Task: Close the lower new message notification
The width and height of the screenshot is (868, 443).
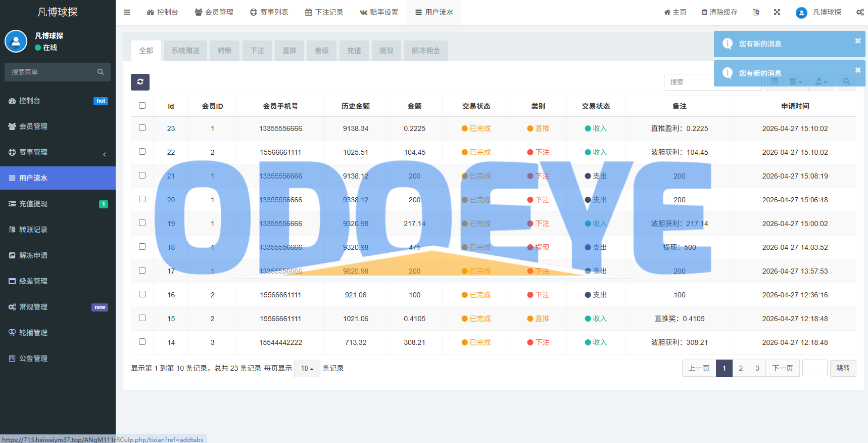Action: (x=858, y=70)
